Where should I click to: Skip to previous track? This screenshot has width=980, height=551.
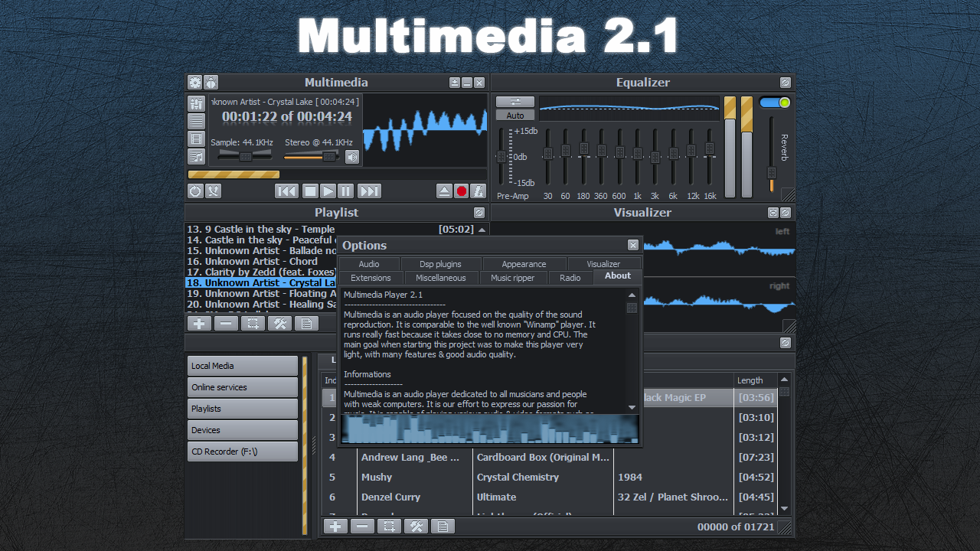286,191
